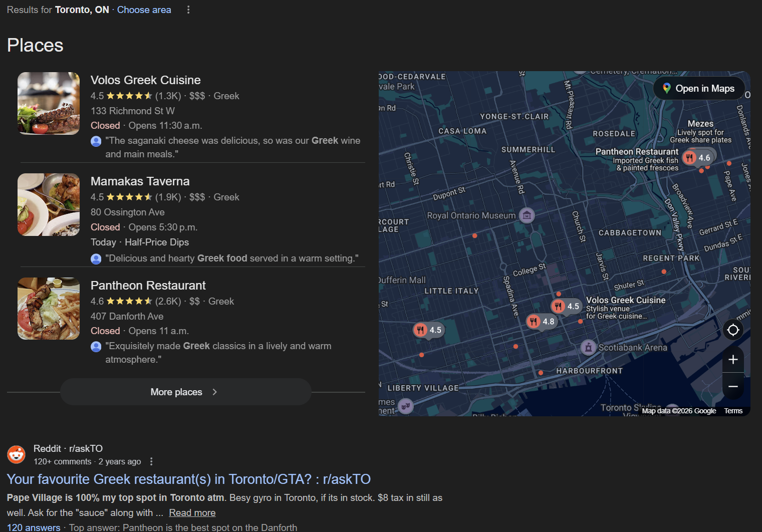Click the Royal Ontario Museum marker icon
Viewport: 762px width, 532px height.
[x=527, y=215]
